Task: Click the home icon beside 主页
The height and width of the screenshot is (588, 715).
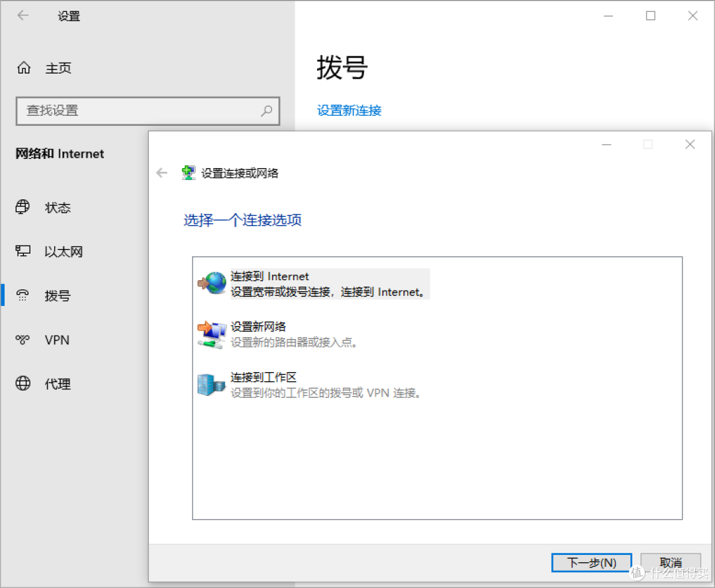Action: click(23, 68)
